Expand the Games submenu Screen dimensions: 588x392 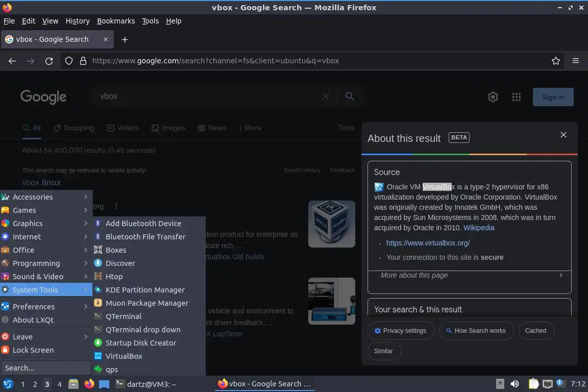tap(46, 210)
